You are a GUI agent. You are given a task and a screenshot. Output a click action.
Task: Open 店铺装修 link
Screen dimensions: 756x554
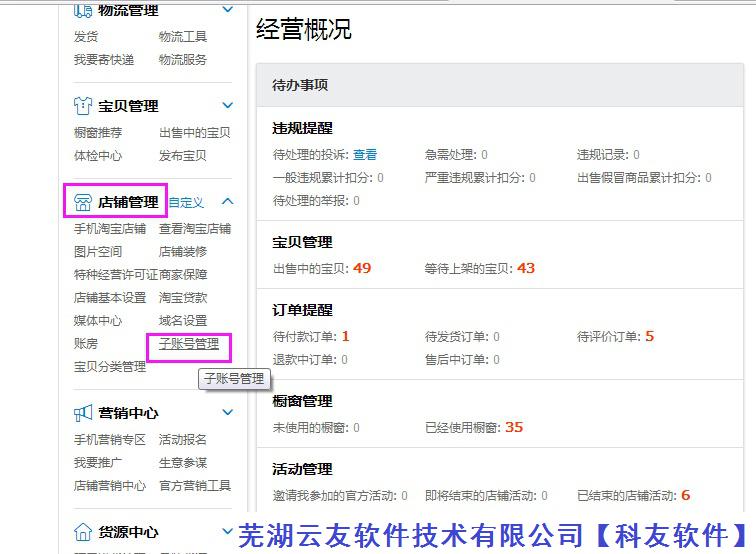(x=183, y=252)
